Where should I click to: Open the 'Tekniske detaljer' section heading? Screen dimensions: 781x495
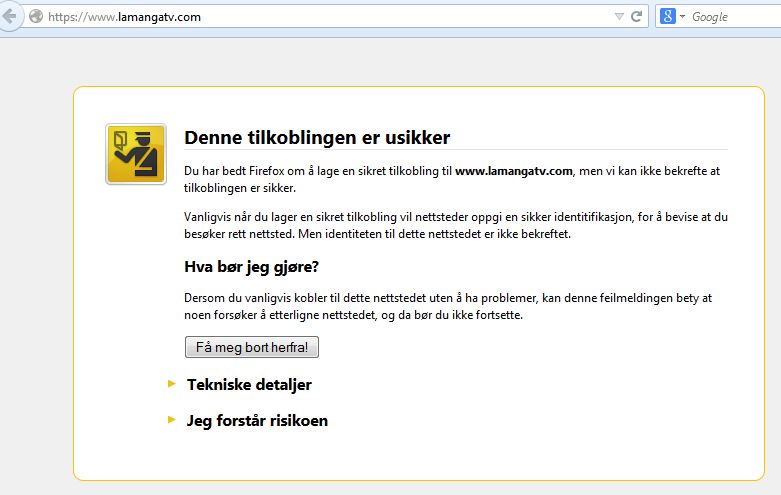(249, 384)
